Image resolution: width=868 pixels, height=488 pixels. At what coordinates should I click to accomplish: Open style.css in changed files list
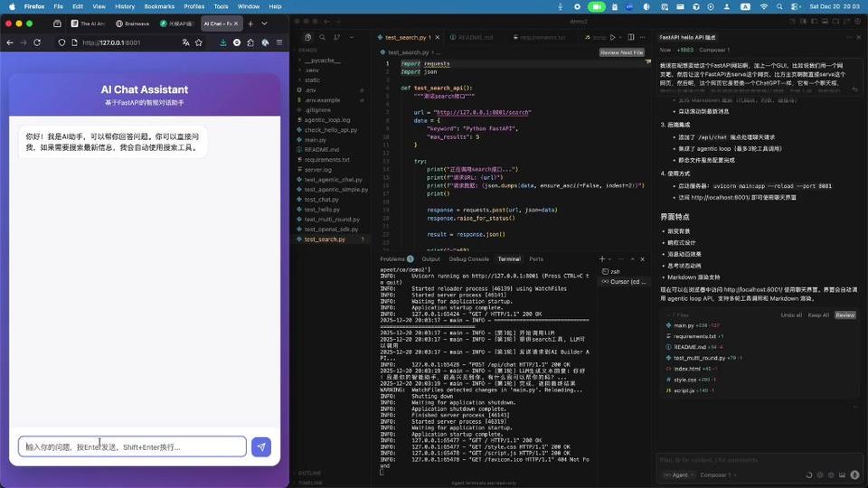(x=684, y=380)
